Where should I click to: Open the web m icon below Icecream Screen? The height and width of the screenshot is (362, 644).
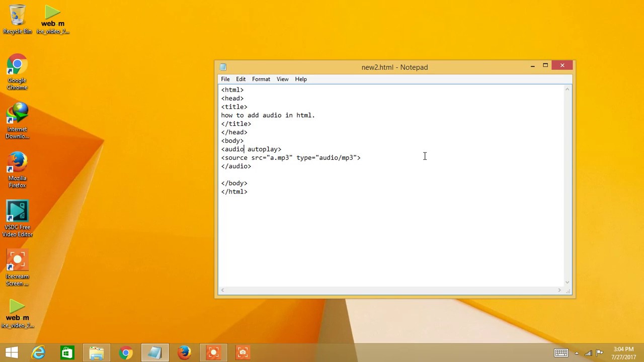(17, 314)
